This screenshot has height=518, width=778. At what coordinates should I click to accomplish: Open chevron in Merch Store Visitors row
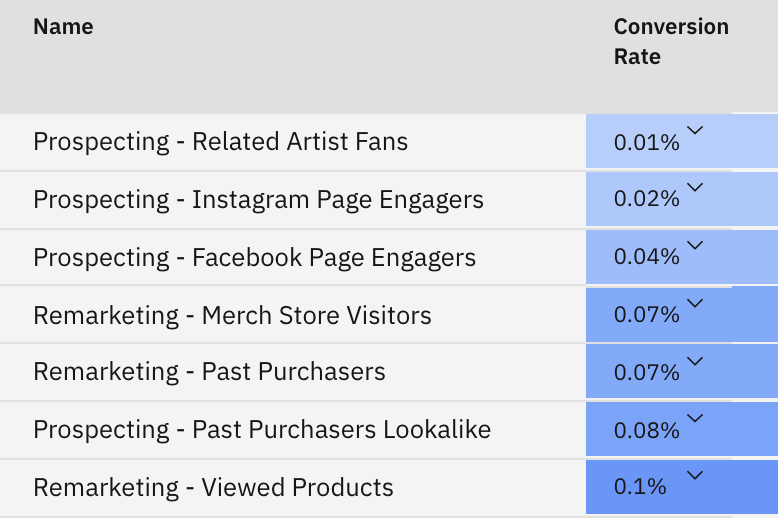(695, 303)
